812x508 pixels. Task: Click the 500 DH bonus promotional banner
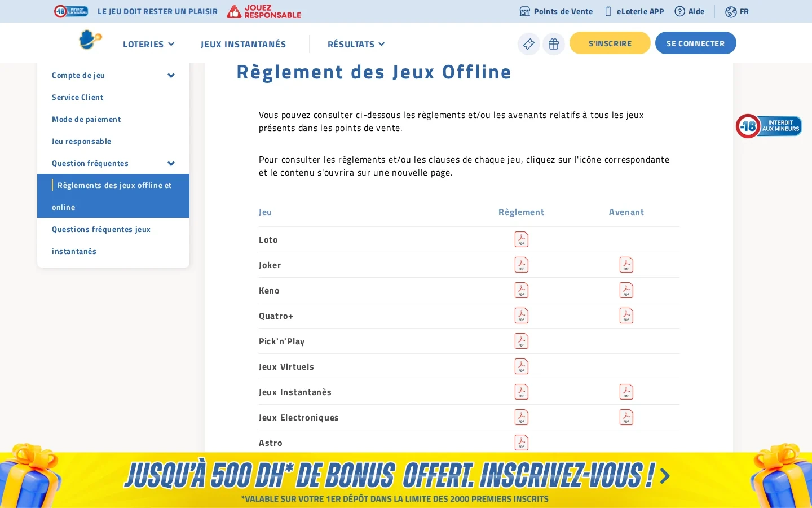(406, 480)
